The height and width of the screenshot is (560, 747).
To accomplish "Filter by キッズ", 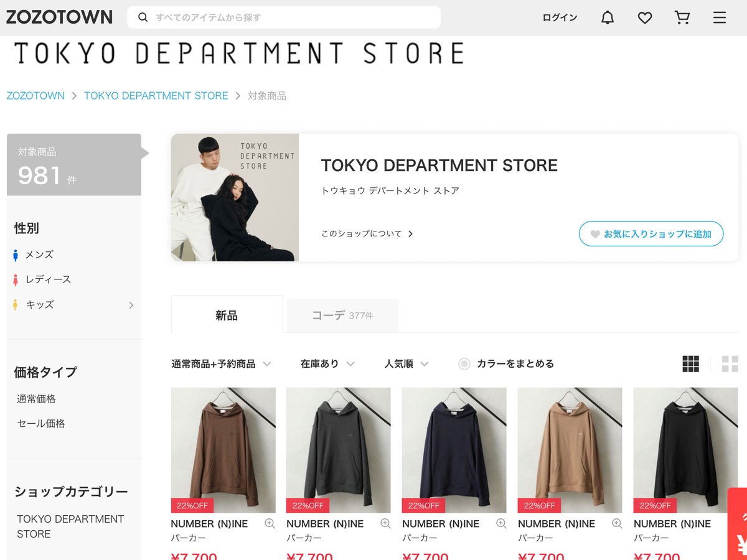I will [39, 304].
